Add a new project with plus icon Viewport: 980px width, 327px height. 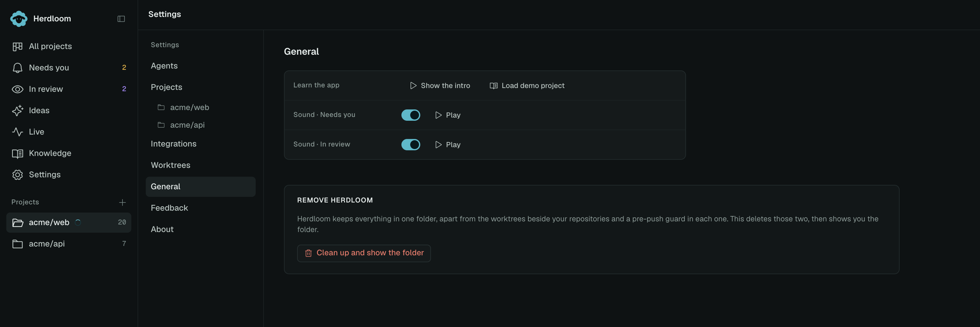point(122,202)
